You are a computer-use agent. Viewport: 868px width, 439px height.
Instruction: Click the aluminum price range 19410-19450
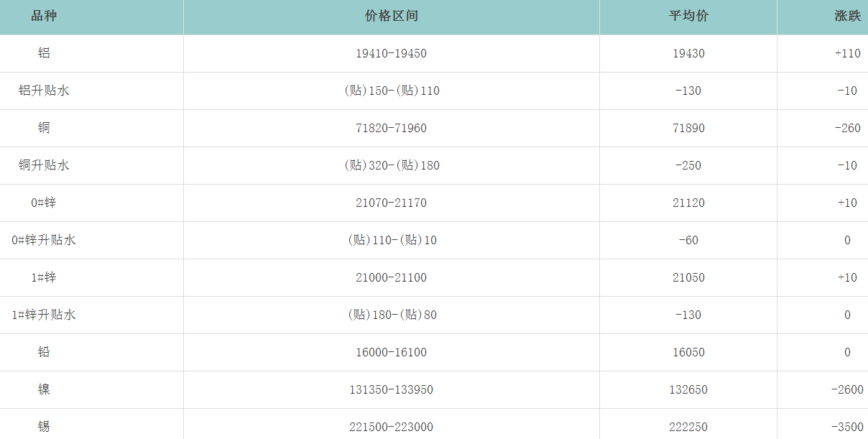tap(391, 53)
